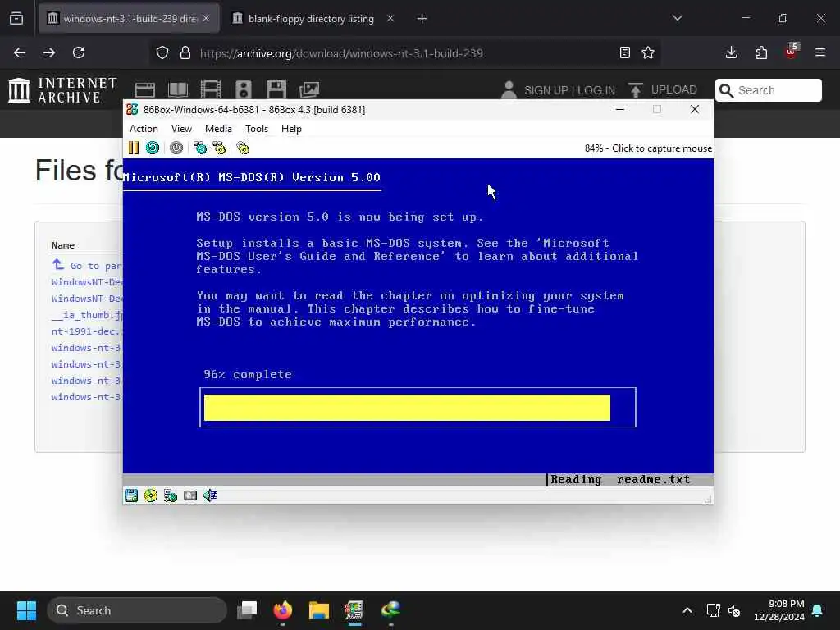Open Firefox extensions puzzle icon
Image resolution: width=840 pixels, height=630 pixels.
(x=761, y=52)
